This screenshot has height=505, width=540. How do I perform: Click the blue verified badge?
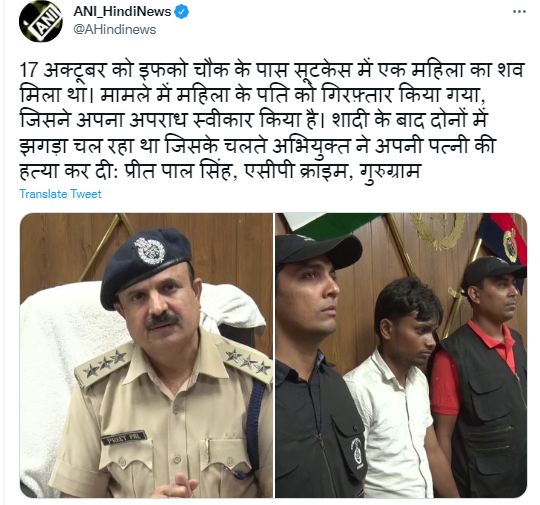click(x=181, y=12)
